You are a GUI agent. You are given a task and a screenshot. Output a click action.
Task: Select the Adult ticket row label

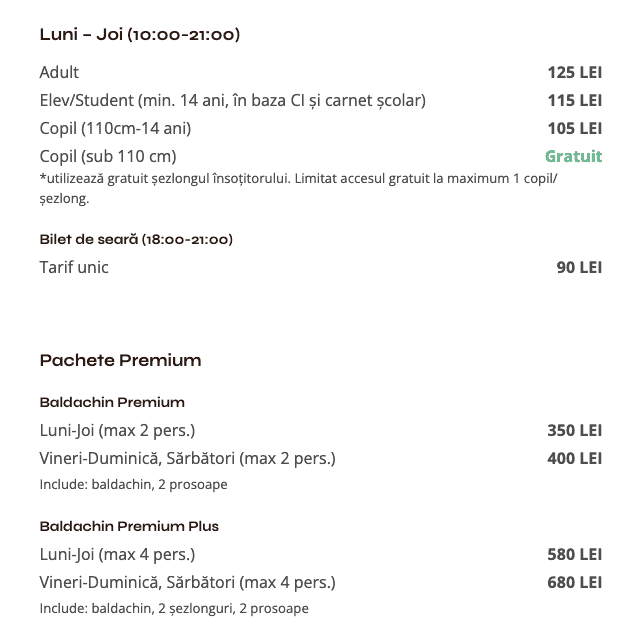pyautogui.click(x=59, y=72)
